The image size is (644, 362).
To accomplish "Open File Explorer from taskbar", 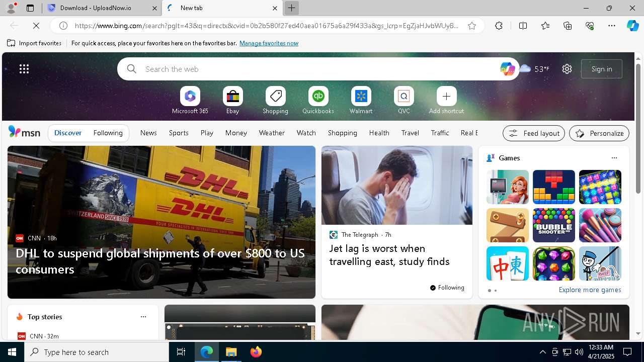I will coord(231,352).
